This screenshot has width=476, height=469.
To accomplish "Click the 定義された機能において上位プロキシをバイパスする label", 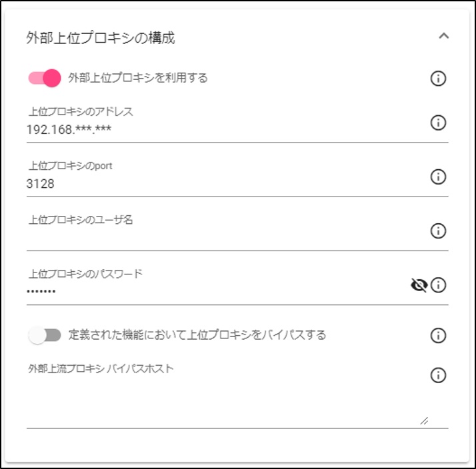I will click(197, 335).
